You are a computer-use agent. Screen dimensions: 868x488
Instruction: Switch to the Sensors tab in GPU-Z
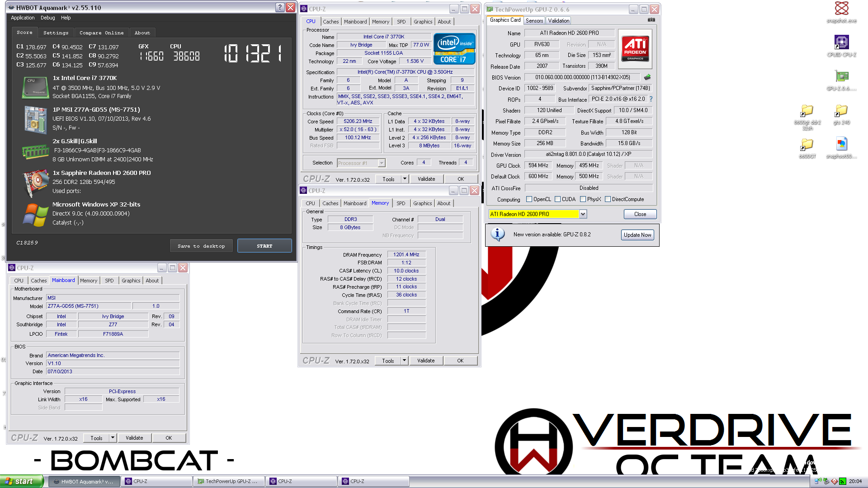pos(534,21)
